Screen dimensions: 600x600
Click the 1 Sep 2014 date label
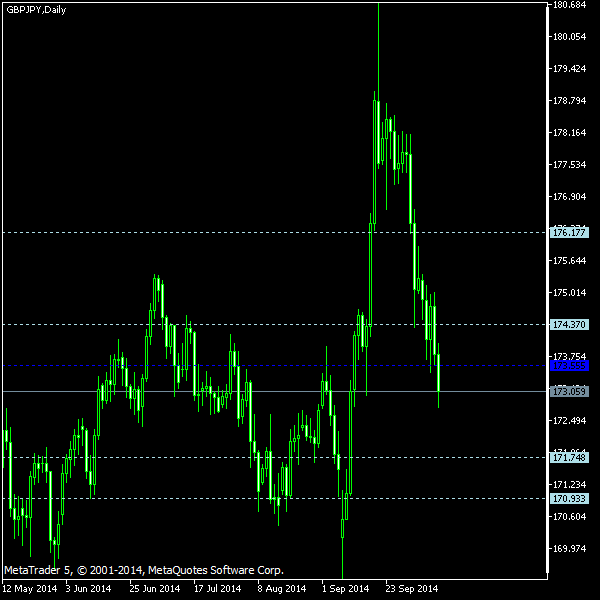345,589
